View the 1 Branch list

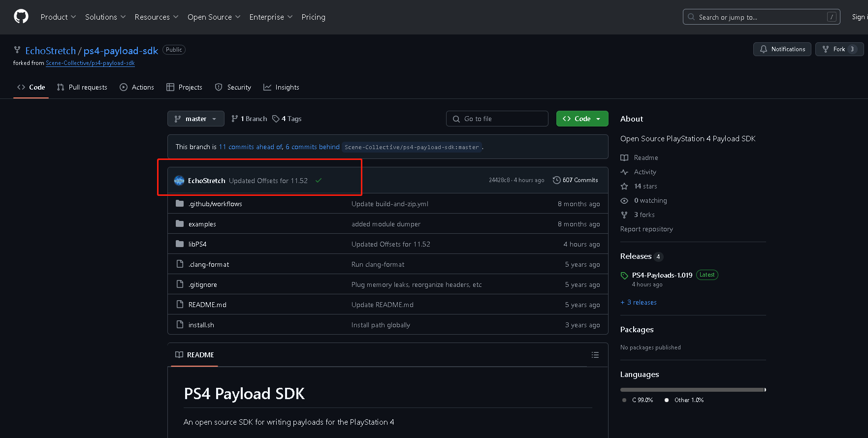[249, 119]
